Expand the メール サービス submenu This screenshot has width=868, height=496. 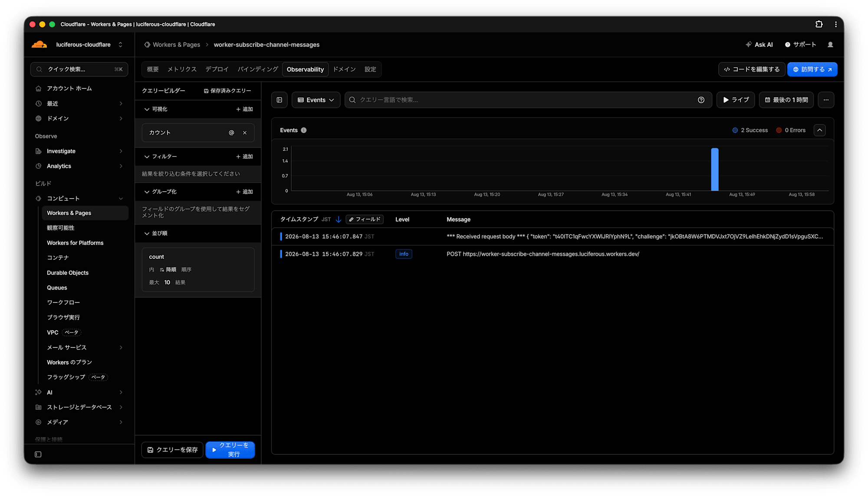[121, 347]
